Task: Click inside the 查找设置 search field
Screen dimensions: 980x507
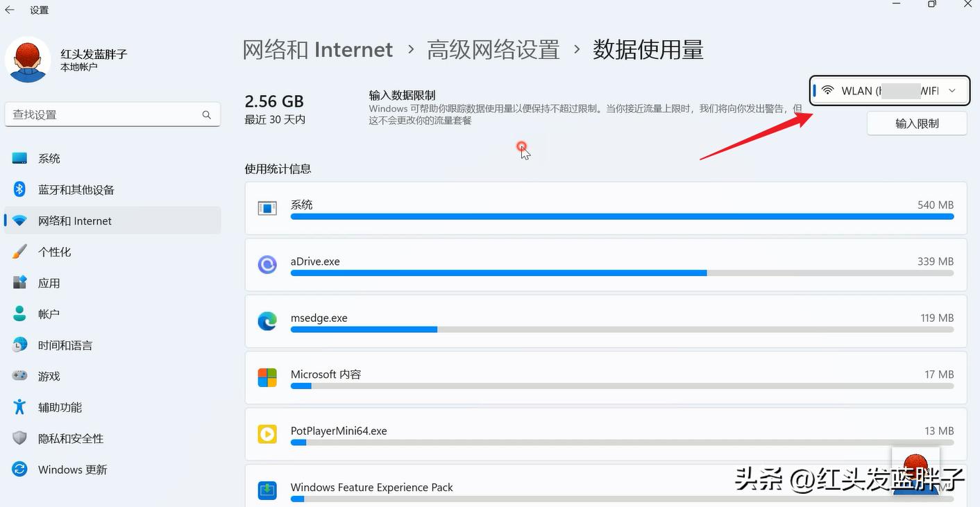Action: click(111, 114)
